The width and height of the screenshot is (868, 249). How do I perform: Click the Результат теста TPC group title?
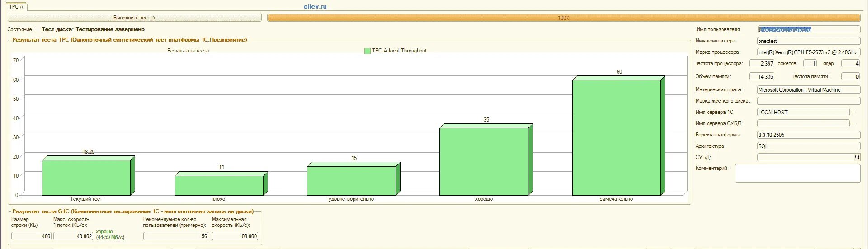point(130,40)
